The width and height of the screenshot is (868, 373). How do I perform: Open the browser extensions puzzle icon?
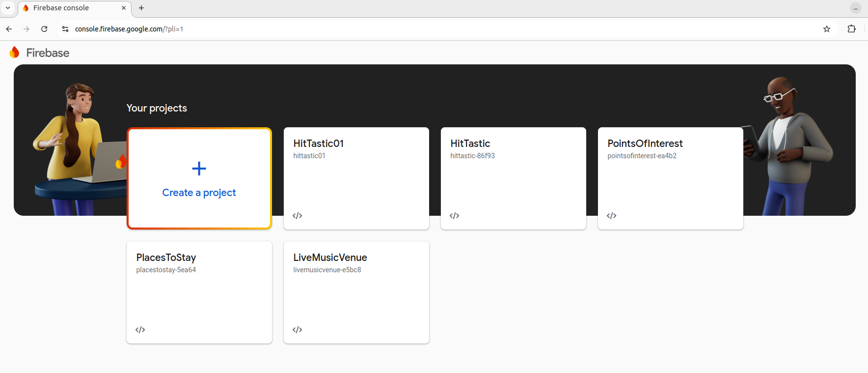point(852,29)
